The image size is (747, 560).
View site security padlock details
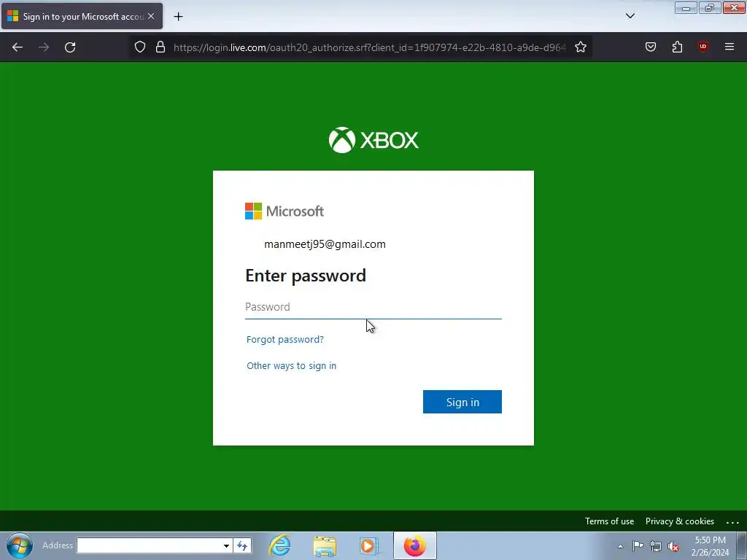pos(160,47)
